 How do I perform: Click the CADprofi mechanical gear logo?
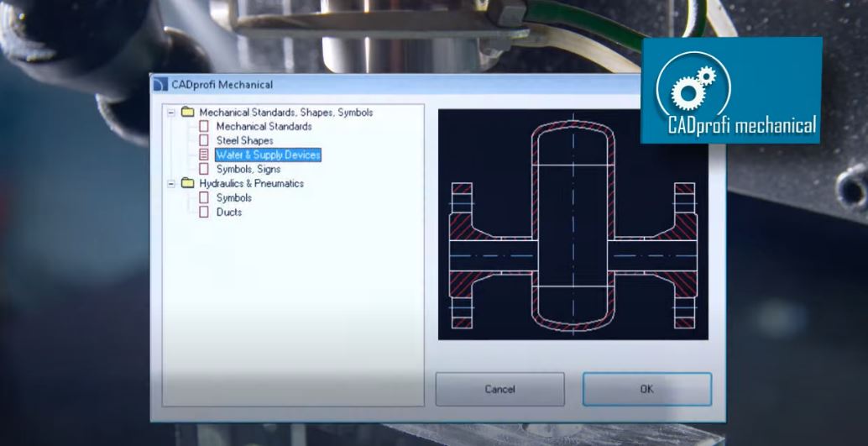click(x=693, y=87)
